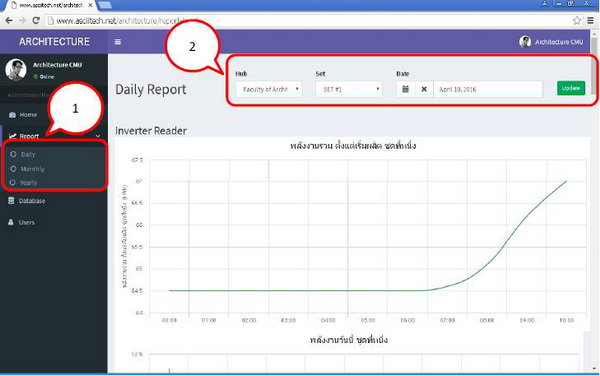Click the Database icon in the sidebar
Screen dimensions: 600x376
11,200
